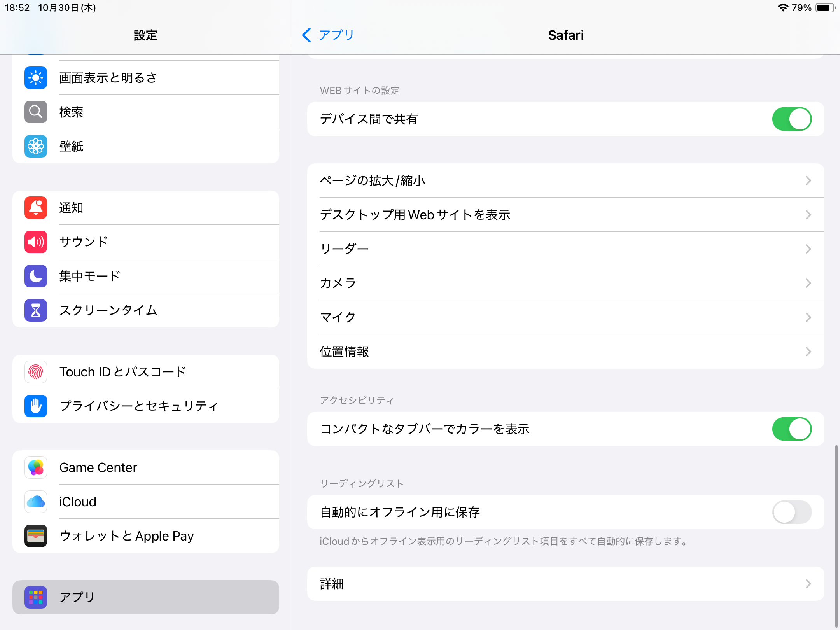Open ページの拡大/縮小 chevron
This screenshot has height=630, width=840.
coord(808,180)
